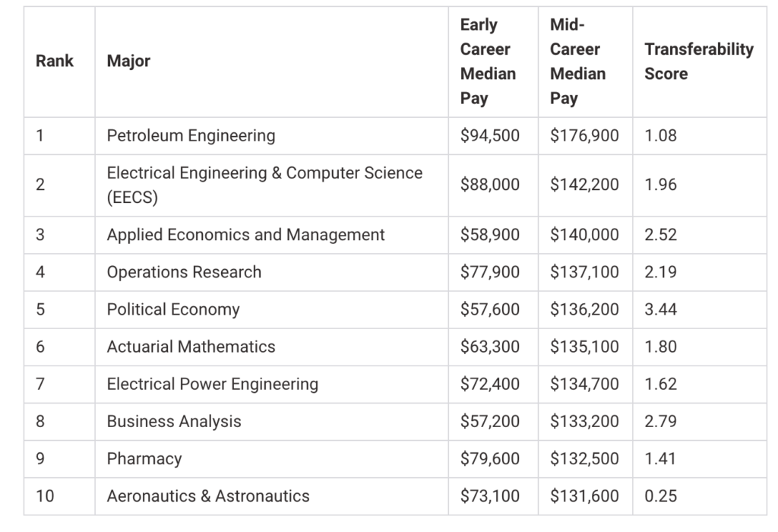Select the Business Analysis major cell

pyautogui.click(x=174, y=421)
